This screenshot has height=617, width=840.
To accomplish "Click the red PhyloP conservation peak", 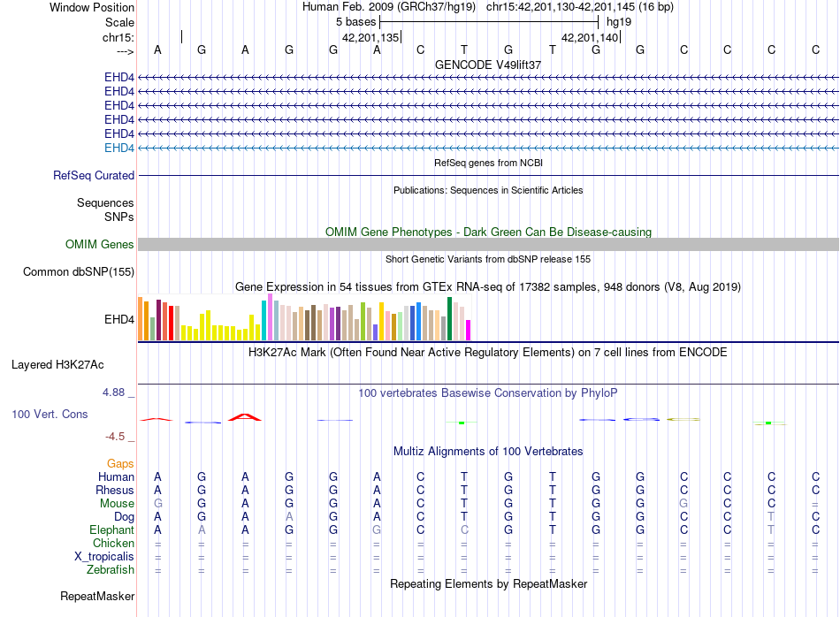I will pyautogui.click(x=245, y=417).
